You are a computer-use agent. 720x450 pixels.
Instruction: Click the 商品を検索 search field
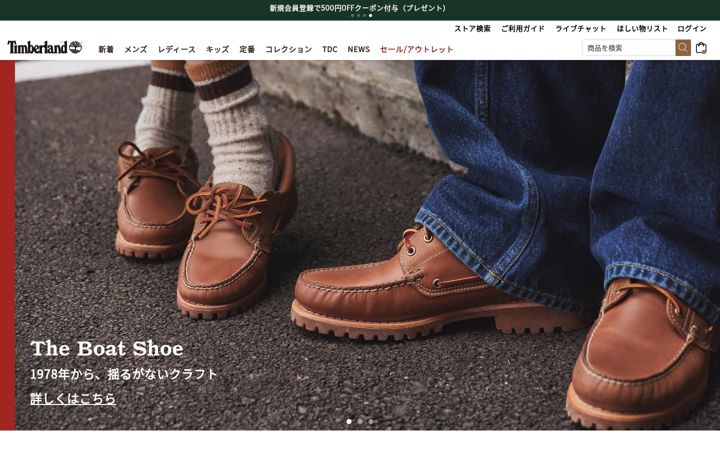628,48
